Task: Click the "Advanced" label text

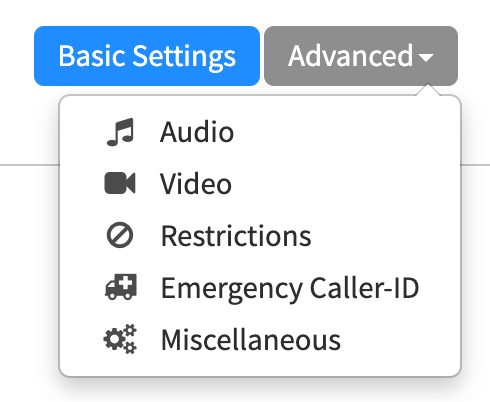Action: click(351, 56)
